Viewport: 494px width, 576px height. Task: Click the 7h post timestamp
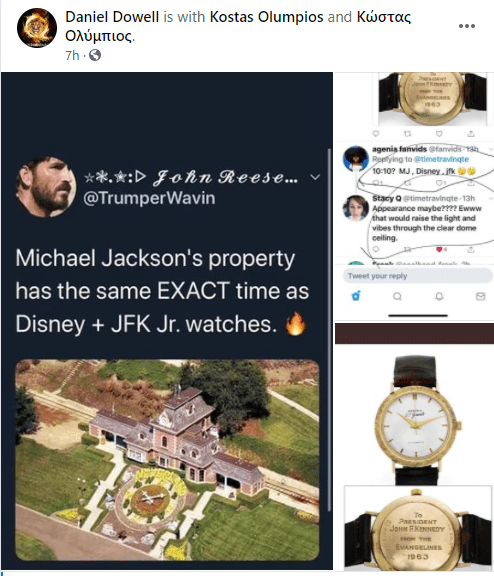pyautogui.click(x=72, y=55)
